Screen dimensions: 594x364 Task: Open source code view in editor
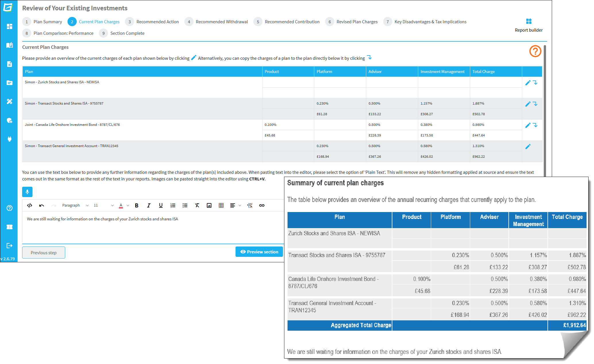[x=30, y=205]
